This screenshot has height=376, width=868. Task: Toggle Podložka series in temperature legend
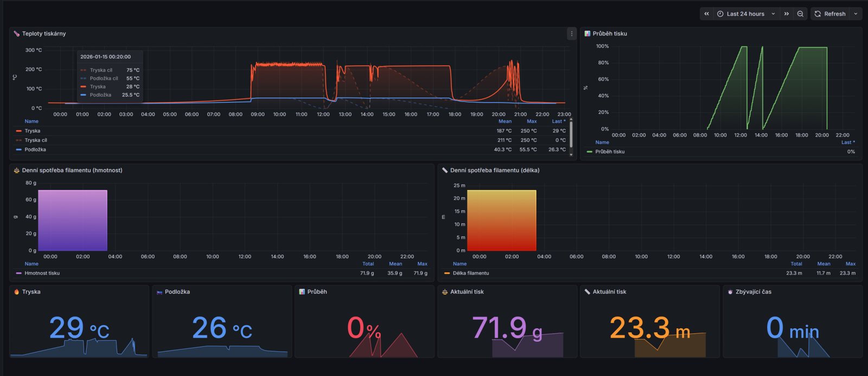[x=35, y=150]
